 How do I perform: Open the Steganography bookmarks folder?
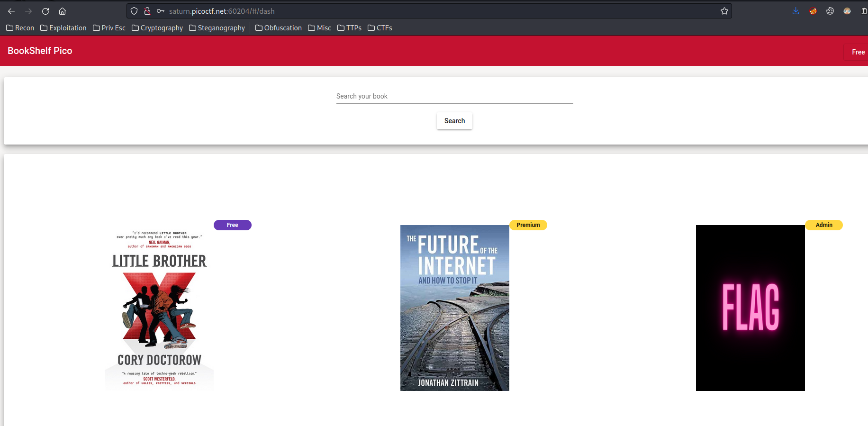coord(217,28)
